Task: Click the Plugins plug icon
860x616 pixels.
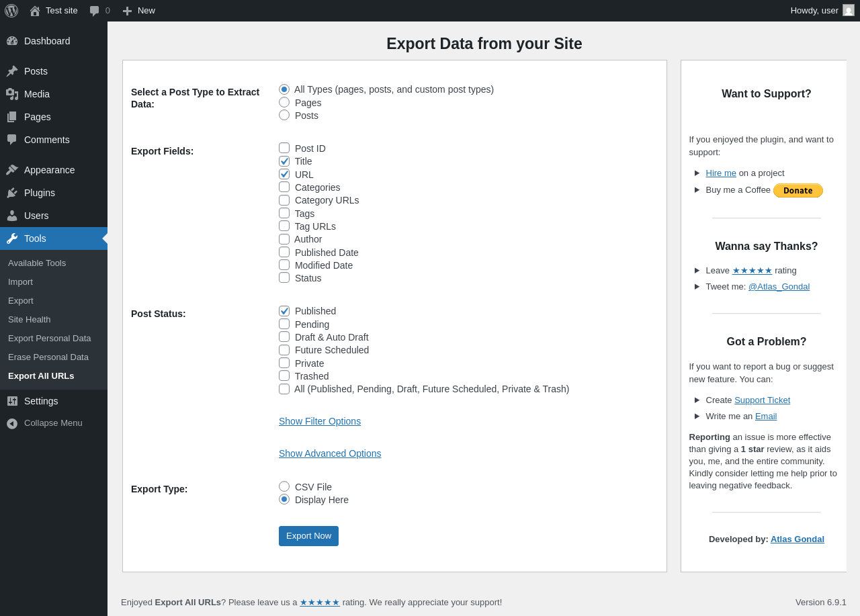Action: 12,193
